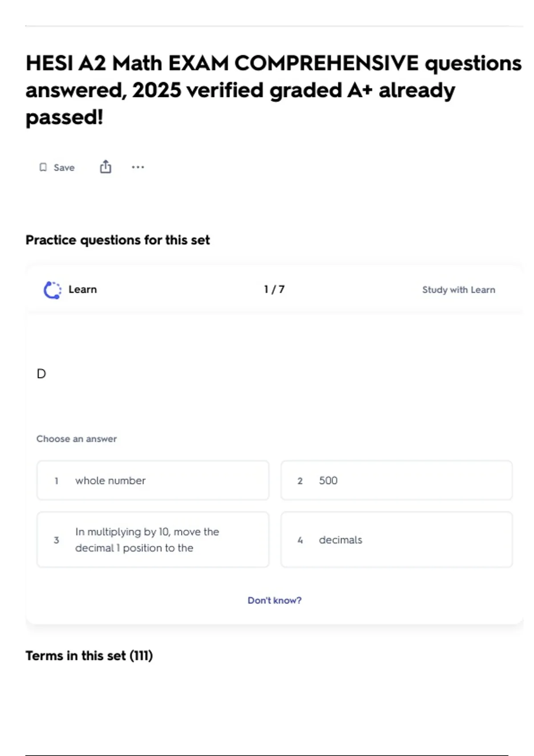Choose the answer '500'
Image resolution: width=534 pixels, height=756 pixels.
(396, 480)
